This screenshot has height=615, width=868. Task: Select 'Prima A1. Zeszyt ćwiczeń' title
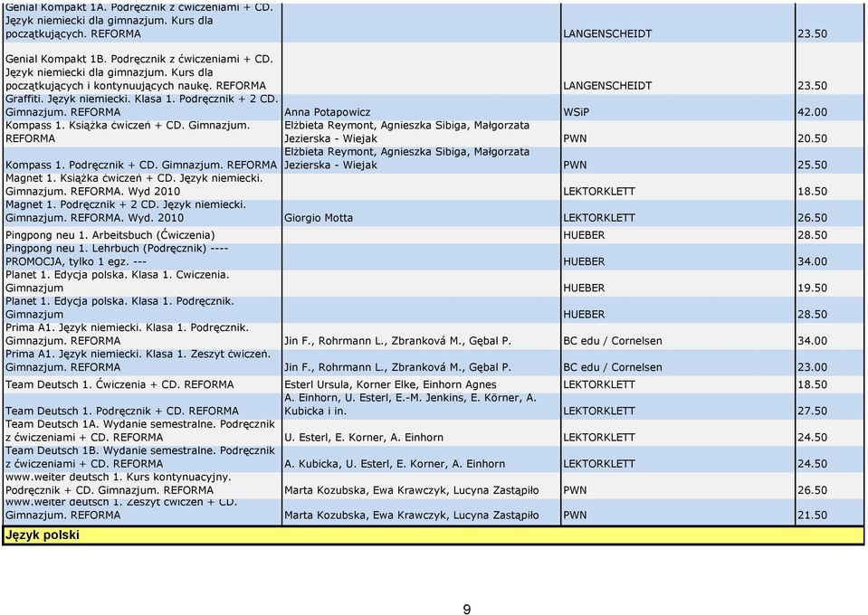click(x=138, y=362)
